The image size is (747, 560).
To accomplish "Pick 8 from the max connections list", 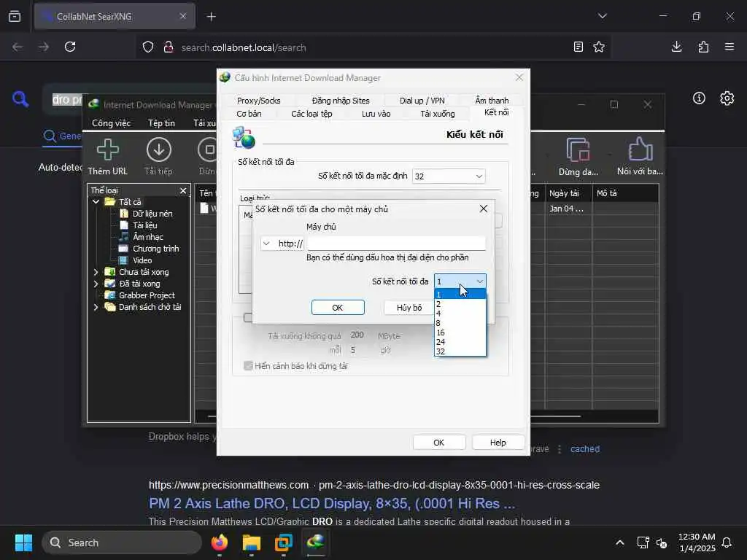I will click(460, 323).
